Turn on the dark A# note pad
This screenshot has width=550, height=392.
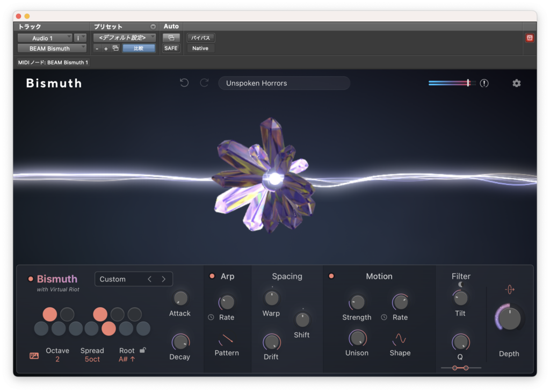[x=135, y=314]
